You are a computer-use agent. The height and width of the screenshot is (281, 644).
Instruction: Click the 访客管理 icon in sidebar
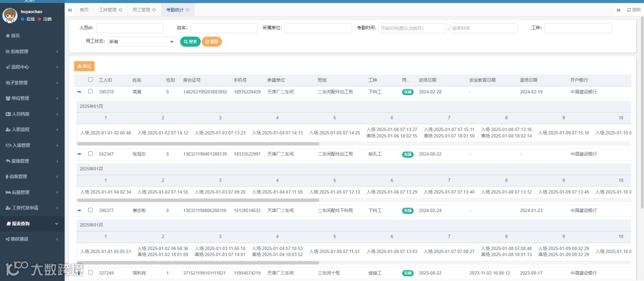[x=7, y=177]
